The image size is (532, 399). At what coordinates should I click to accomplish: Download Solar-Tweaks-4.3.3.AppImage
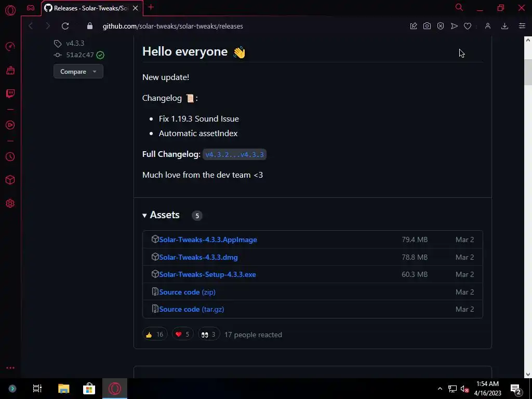pos(208,240)
